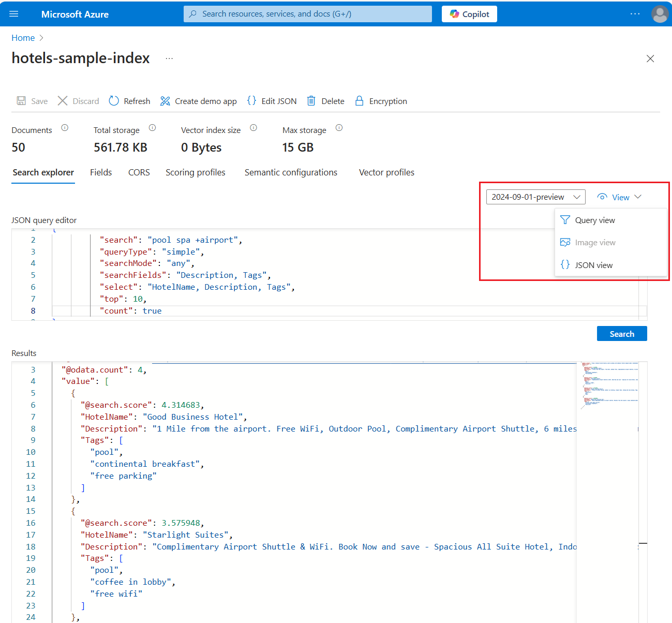Navigate back using the Home breadcrumb

[23, 37]
